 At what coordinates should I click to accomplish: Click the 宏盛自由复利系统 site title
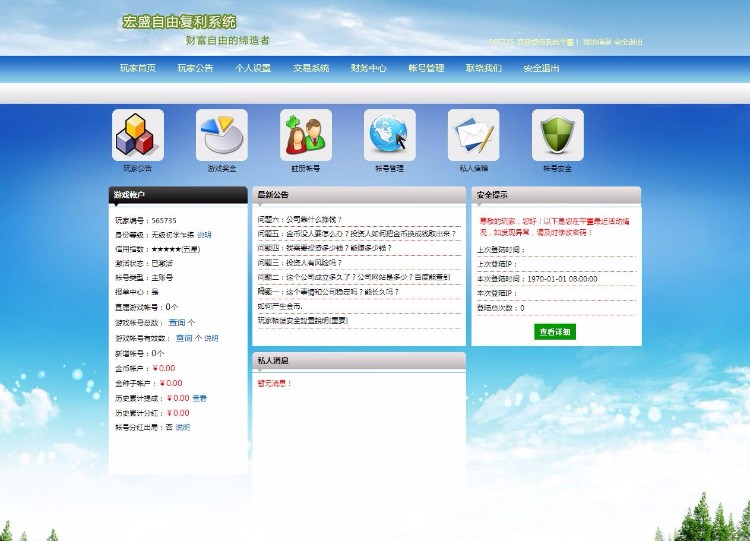tap(179, 22)
